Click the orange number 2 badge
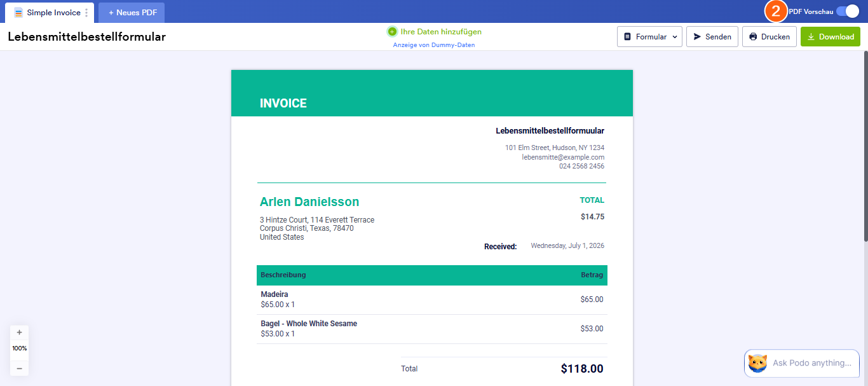 click(776, 11)
